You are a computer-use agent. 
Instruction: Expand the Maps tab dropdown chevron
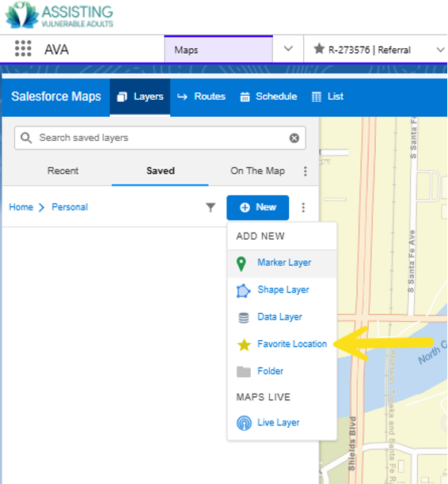pos(288,49)
